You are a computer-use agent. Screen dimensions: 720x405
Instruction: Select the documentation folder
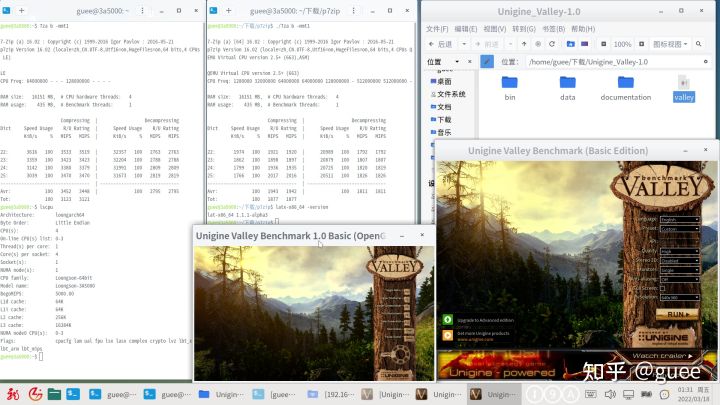point(625,88)
